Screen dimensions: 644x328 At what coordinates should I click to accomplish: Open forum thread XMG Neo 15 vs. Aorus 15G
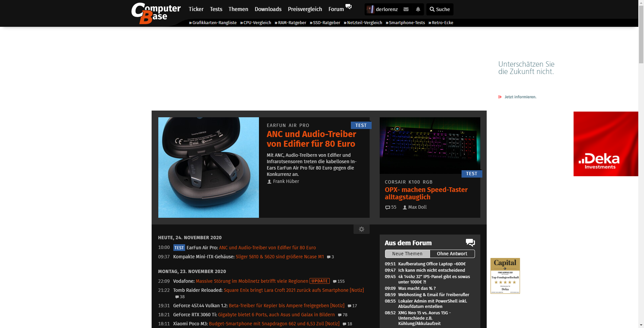tap(424, 318)
